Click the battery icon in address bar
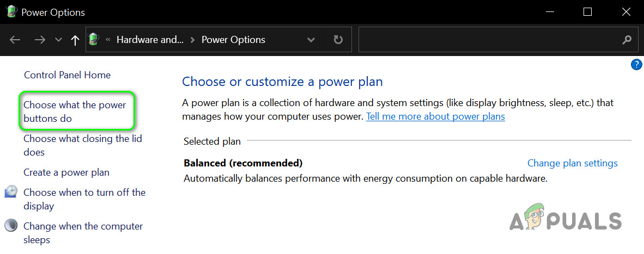The image size is (644, 254). [x=94, y=40]
